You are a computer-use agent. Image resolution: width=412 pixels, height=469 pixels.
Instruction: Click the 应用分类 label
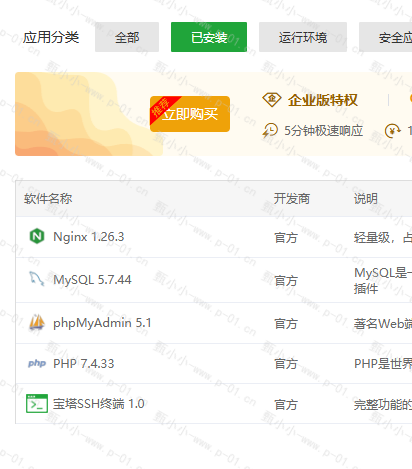[x=51, y=37]
